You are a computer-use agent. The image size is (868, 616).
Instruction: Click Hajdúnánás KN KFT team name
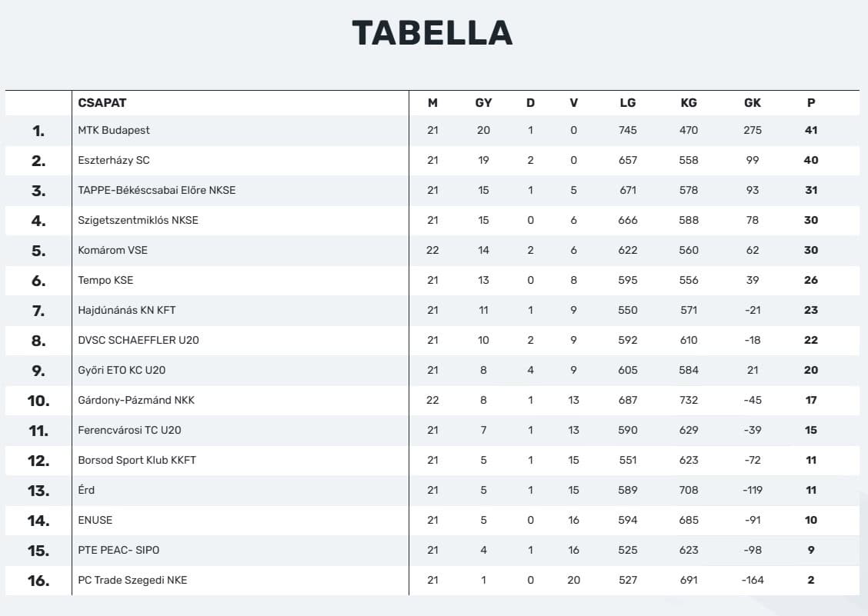point(127,310)
